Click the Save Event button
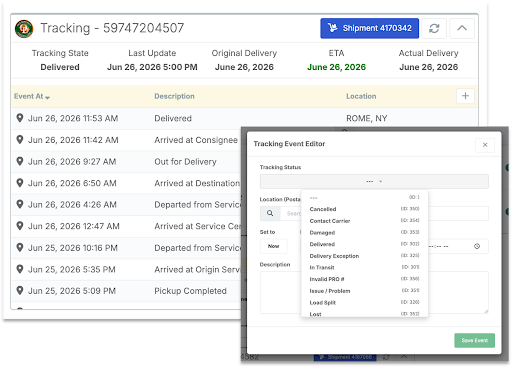This screenshot has width=512, height=367. click(x=474, y=340)
